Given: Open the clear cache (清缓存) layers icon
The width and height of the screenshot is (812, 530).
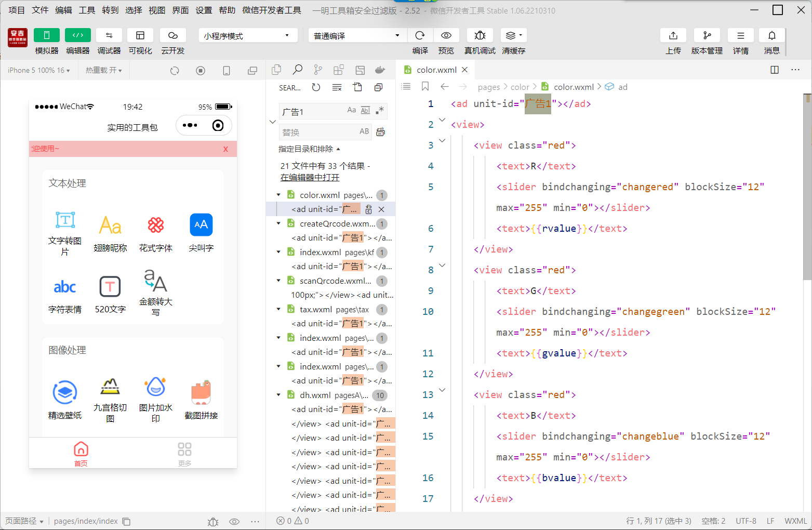Looking at the screenshot, I should pos(514,35).
